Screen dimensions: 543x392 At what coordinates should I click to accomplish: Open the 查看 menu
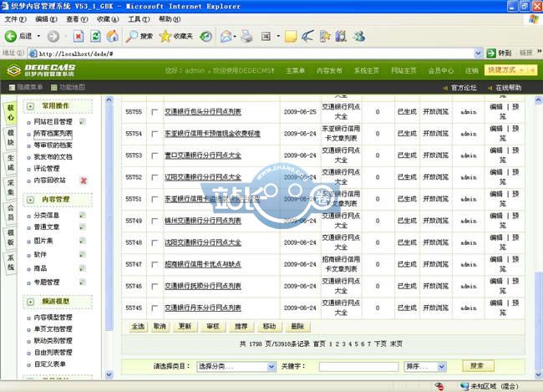[77, 19]
